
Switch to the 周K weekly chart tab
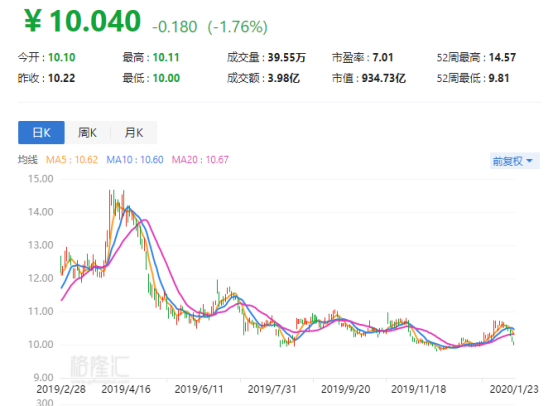click(x=88, y=133)
